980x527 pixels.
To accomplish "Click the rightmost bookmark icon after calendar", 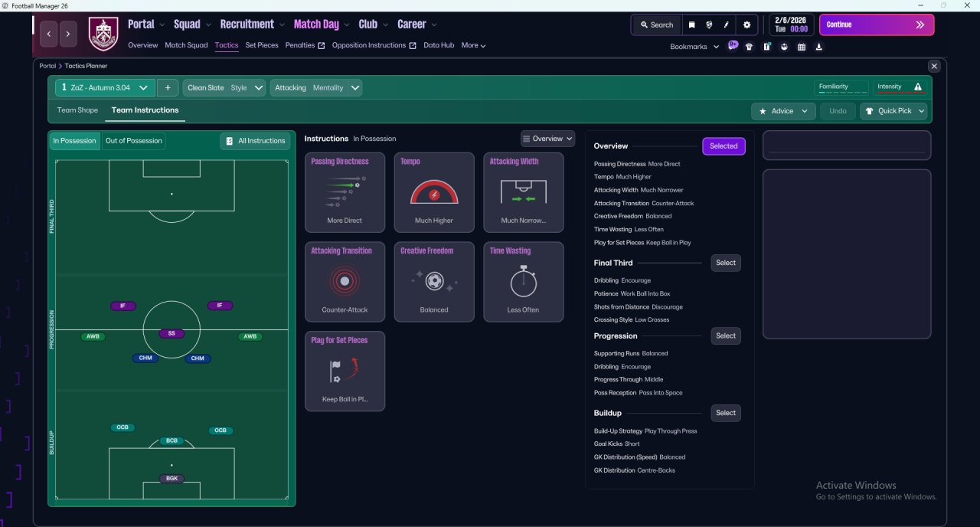I will tap(819, 47).
